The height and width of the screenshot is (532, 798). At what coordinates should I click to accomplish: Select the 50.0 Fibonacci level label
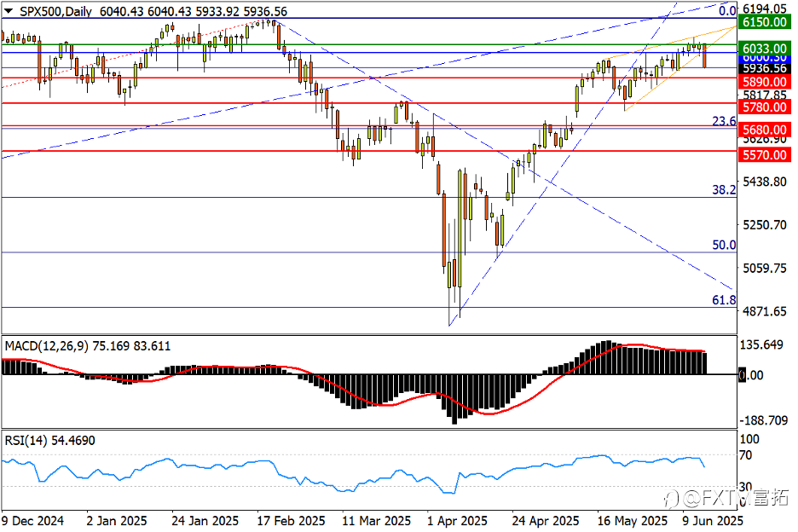[x=724, y=245]
